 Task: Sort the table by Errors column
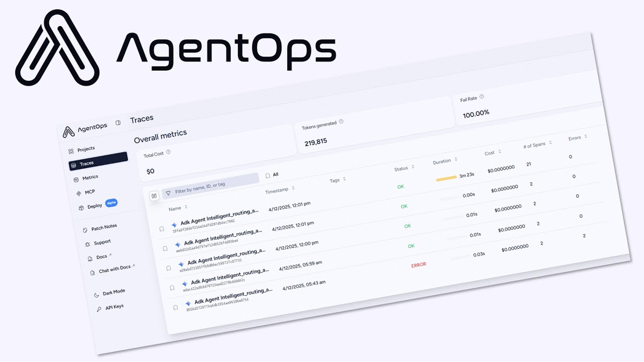click(578, 137)
